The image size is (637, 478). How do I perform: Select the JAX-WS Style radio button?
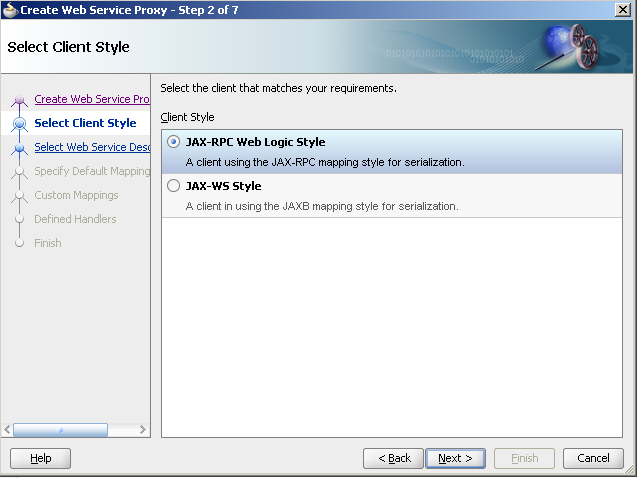(x=173, y=186)
